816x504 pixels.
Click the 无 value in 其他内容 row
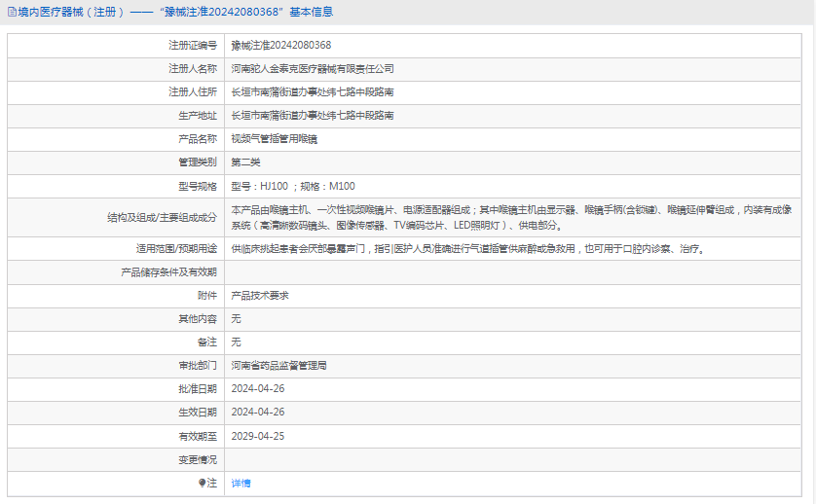coord(236,319)
